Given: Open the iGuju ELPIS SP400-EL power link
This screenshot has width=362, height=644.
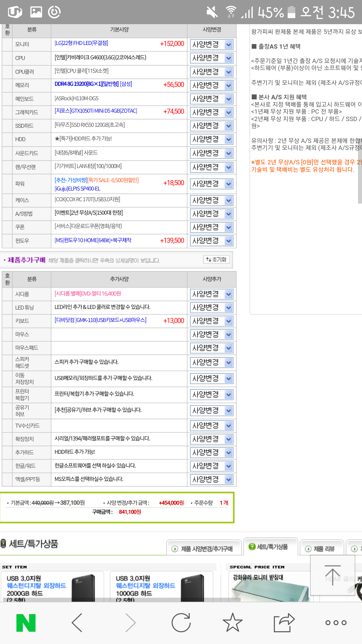Looking at the screenshot, I should click(x=77, y=189).
